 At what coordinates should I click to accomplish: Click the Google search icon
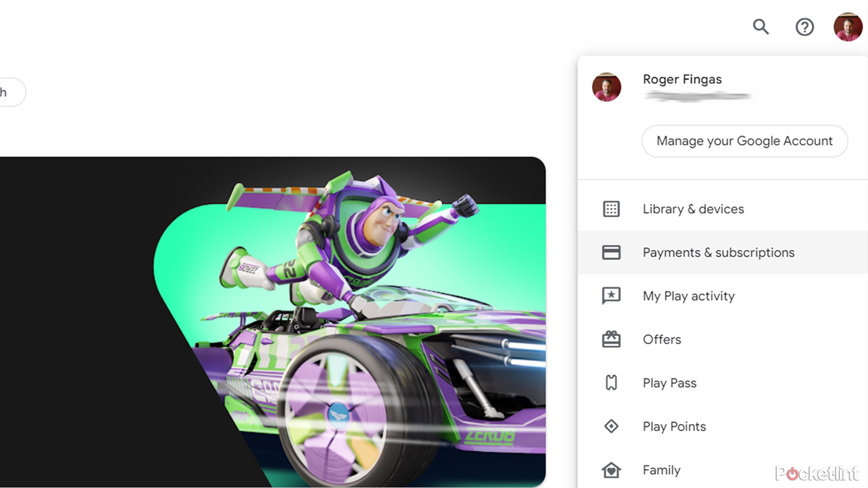762,27
